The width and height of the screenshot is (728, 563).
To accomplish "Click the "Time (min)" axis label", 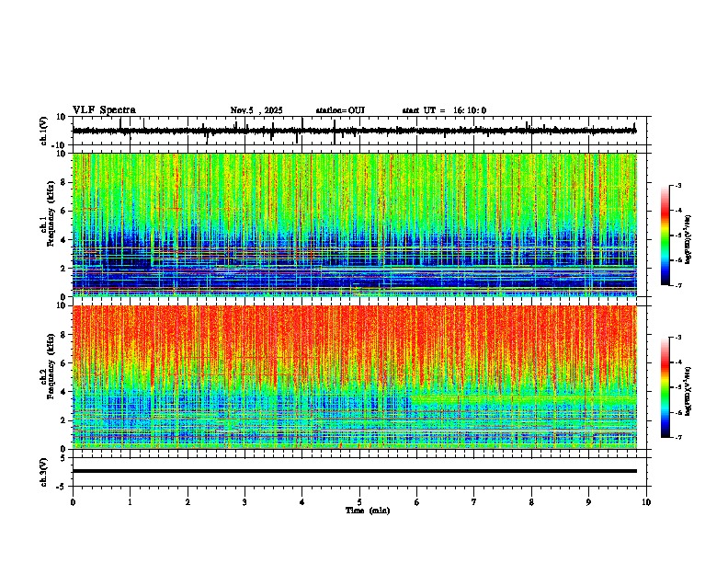I will [368, 511].
